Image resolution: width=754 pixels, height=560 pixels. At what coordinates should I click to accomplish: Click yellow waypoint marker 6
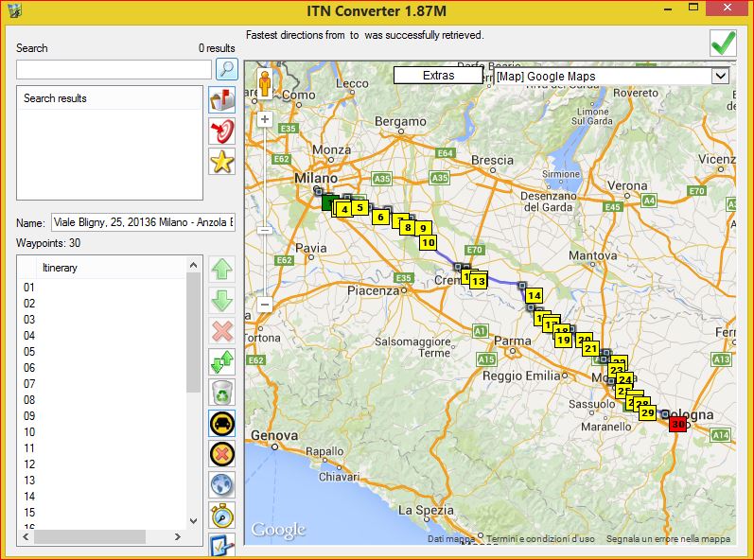(380, 217)
